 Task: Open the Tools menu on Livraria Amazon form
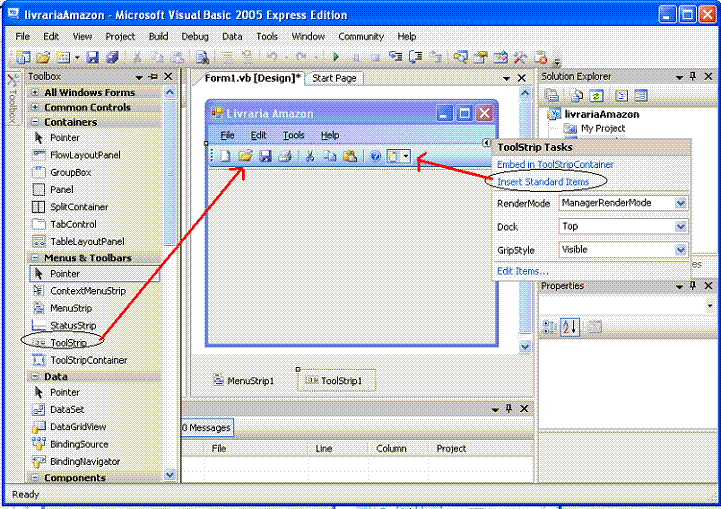coord(293,136)
